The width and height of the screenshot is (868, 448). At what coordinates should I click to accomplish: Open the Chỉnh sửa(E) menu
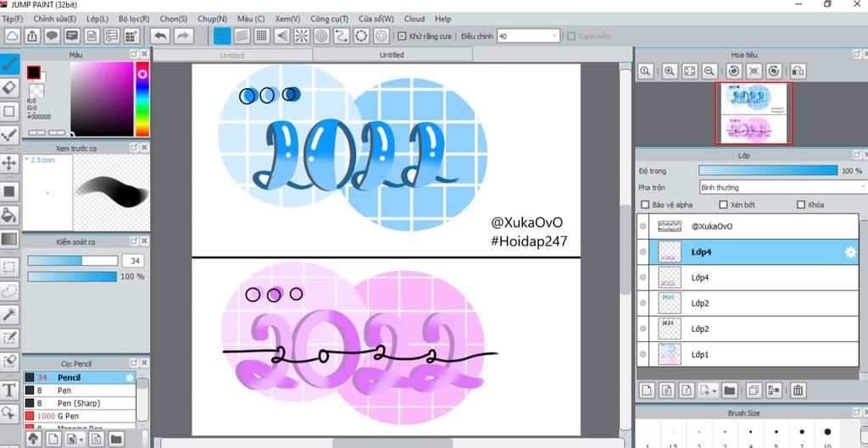pyautogui.click(x=55, y=19)
